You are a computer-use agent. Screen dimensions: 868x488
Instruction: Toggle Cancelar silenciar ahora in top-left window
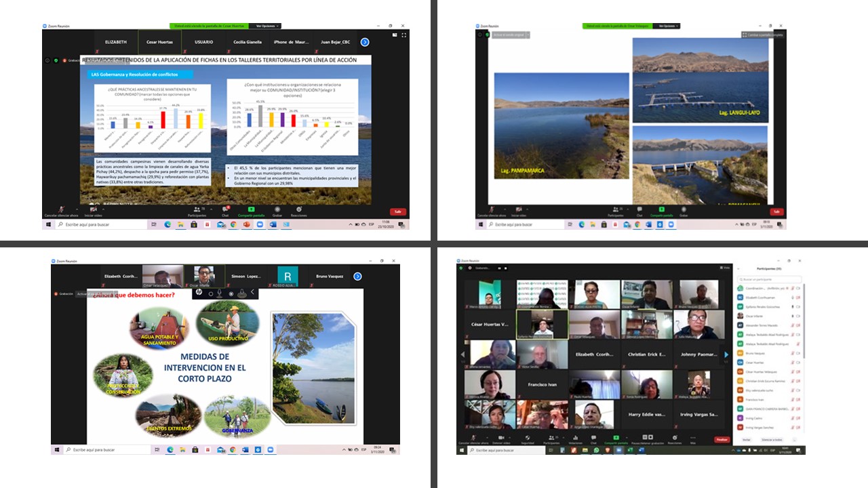pyautogui.click(x=61, y=211)
